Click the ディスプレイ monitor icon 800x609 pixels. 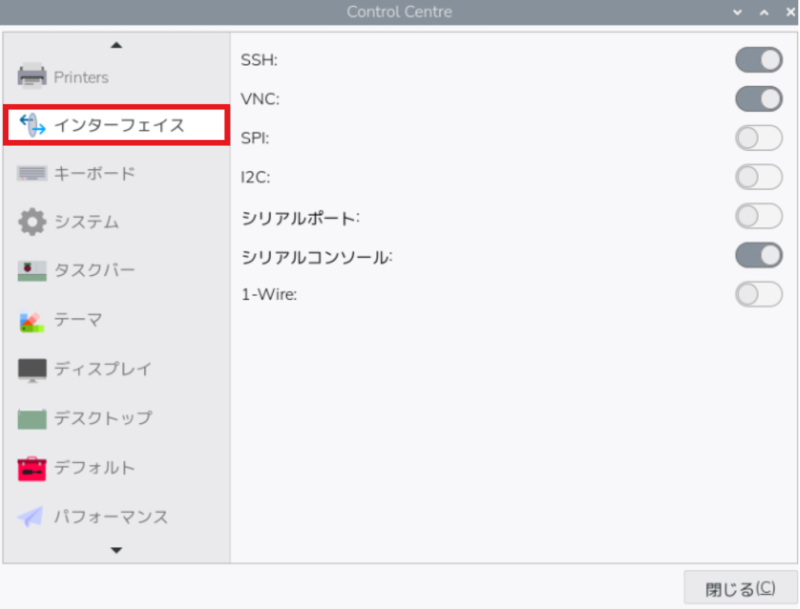pos(32,369)
